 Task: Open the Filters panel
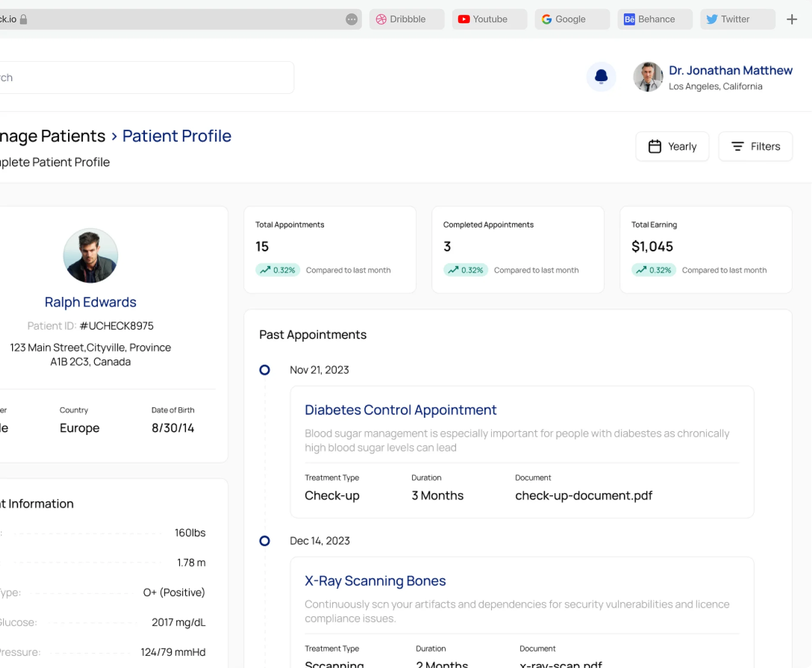pyautogui.click(x=755, y=146)
